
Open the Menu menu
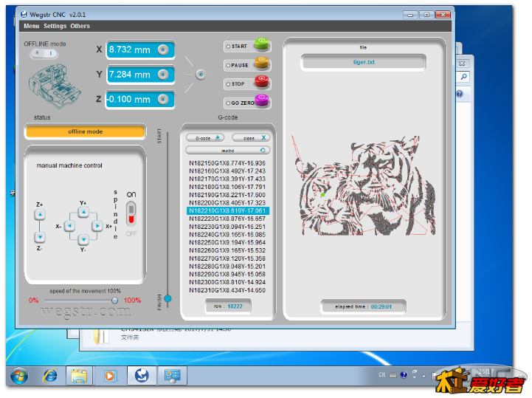(x=32, y=26)
